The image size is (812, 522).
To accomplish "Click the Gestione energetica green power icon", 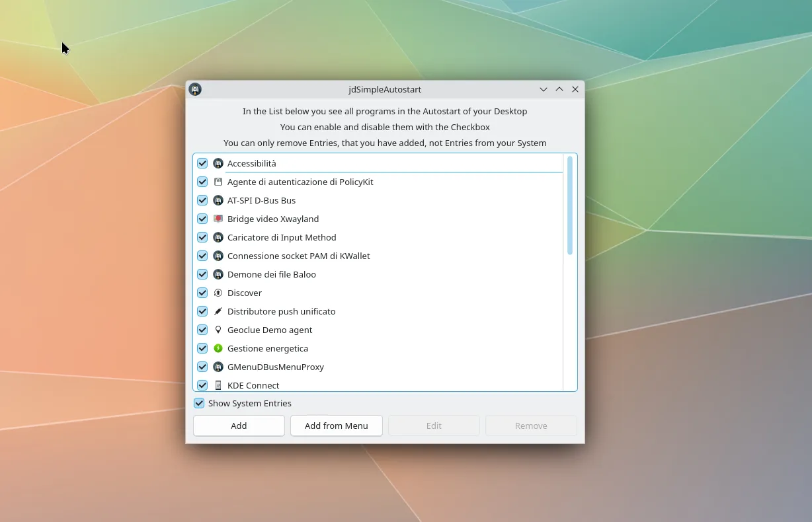I will point(218,348).
